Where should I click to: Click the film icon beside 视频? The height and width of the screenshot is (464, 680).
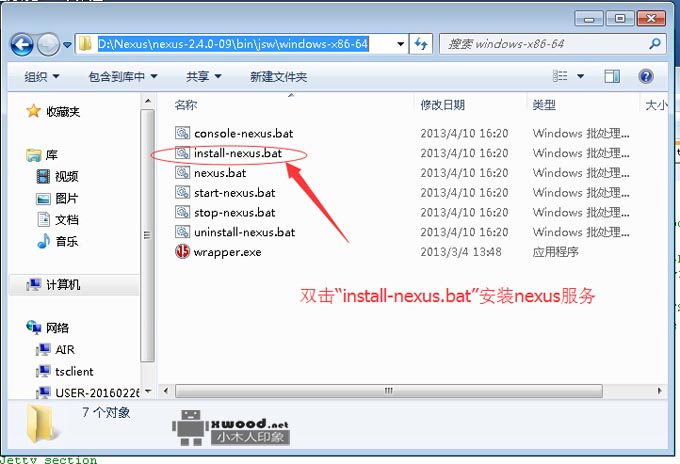43,176
